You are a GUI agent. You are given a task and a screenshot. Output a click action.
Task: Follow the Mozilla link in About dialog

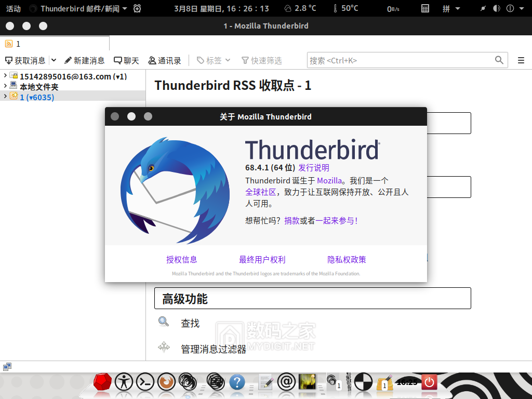pos(329,180)
